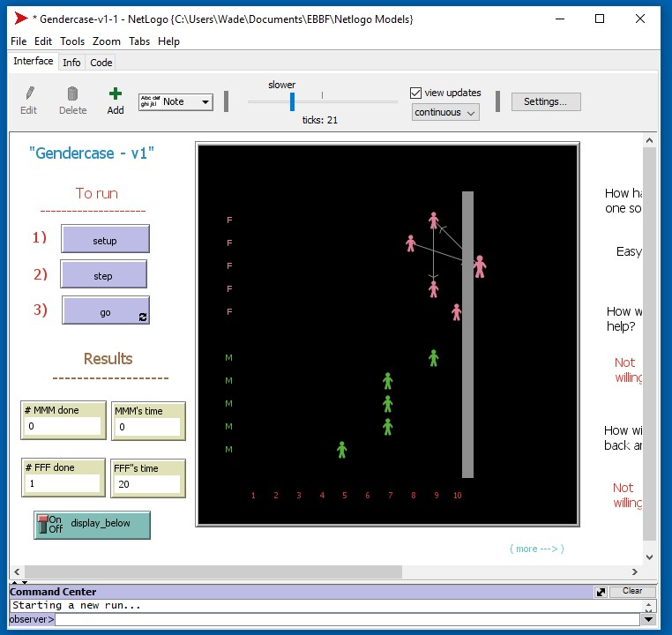
Task: Click the green person above column 5
Action: pos(342,449)
